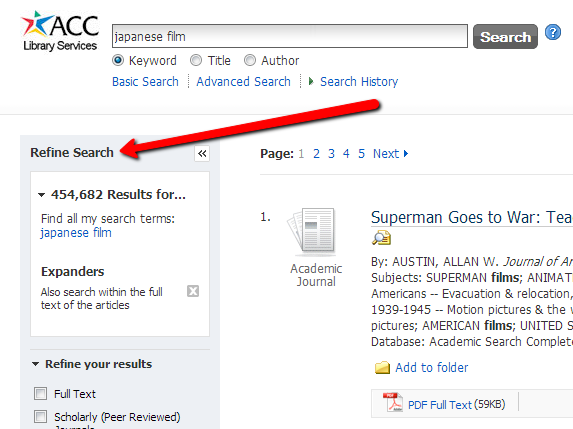
Task: Click the ACC Library Services logo
Action: click(60, 31)
